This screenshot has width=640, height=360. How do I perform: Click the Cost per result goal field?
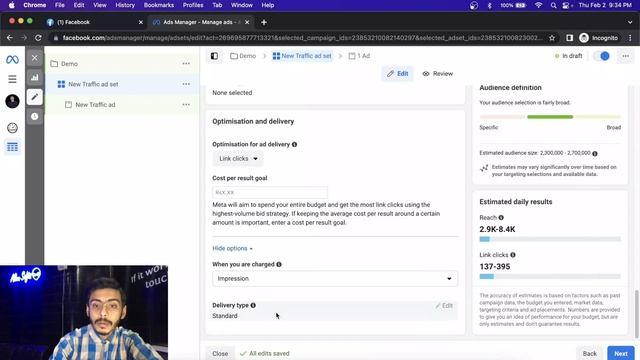pos(270,192)
